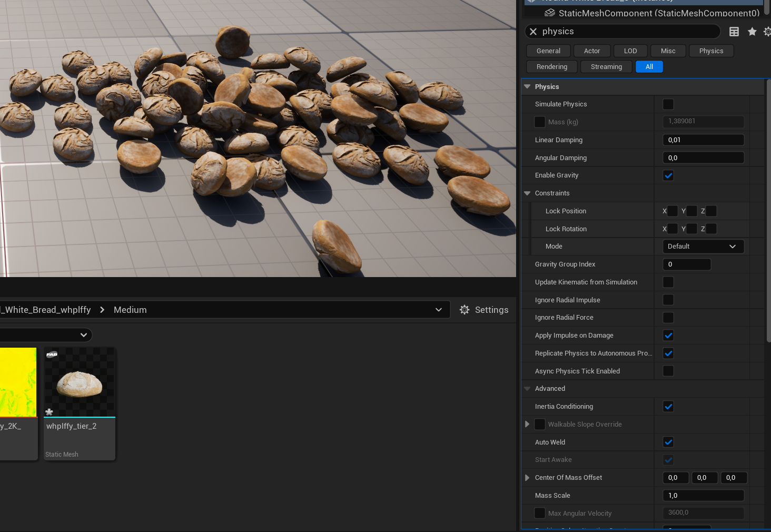Click the StaticMeshComponent icon in component tree
The width and height of the screenshot is (771, 532).
pos(549,13)
